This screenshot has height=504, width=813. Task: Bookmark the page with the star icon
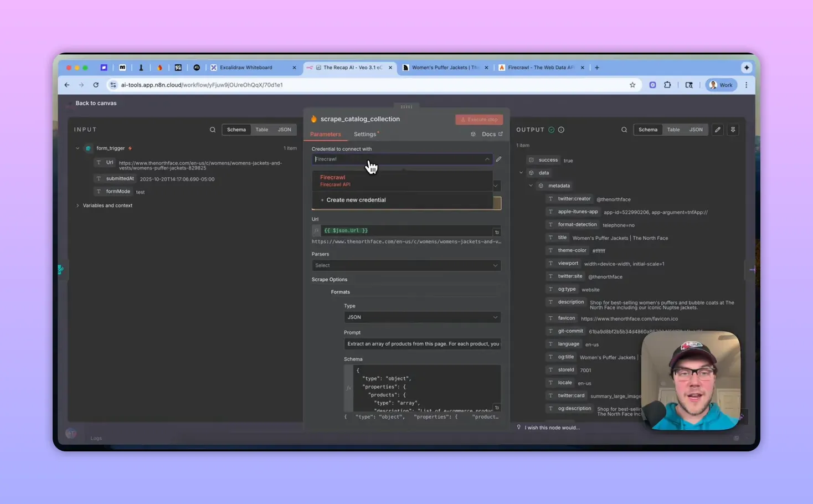click(632, 85)
